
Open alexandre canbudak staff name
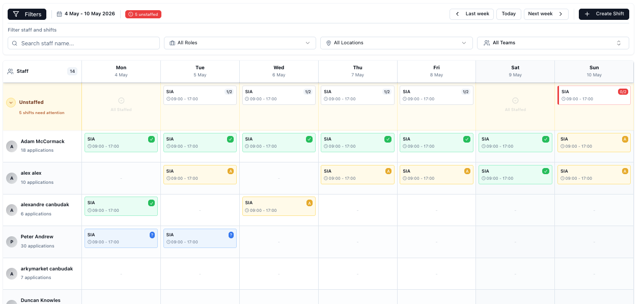(x=45, y=205)
